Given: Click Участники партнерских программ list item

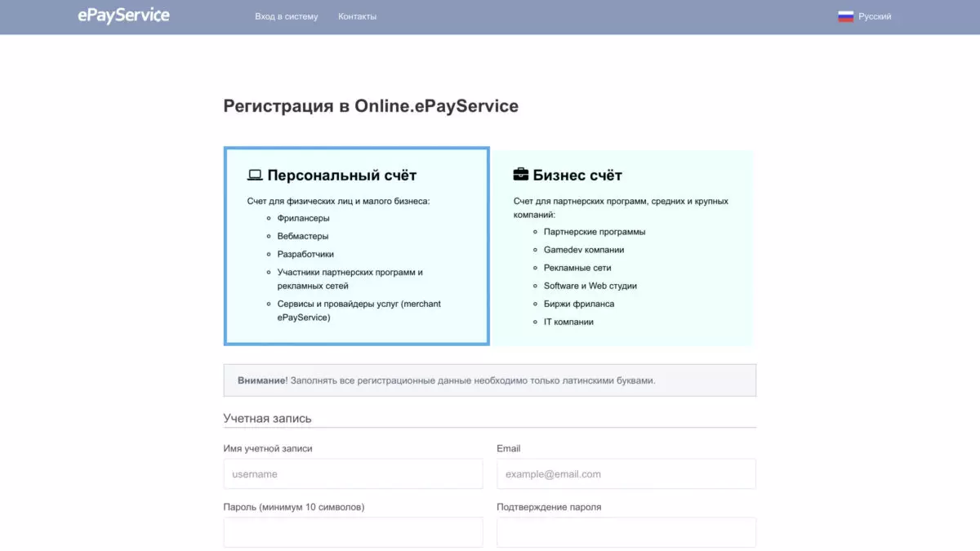Looking at the screenshot, I should click(350, 279).
